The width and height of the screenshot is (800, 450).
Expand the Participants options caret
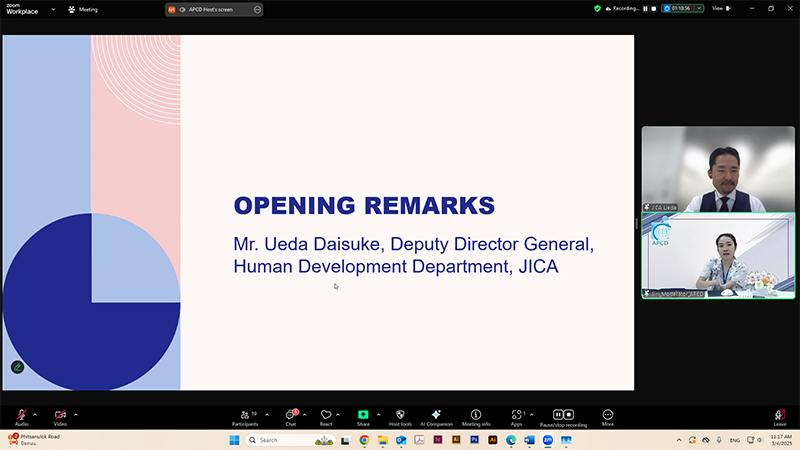(x=267, y=414)
